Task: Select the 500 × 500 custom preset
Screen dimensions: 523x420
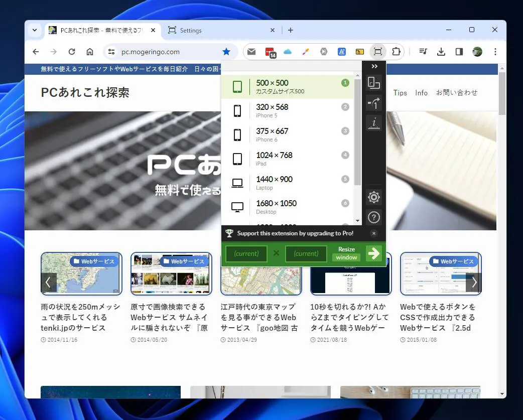Action: (x=288, y=87)
